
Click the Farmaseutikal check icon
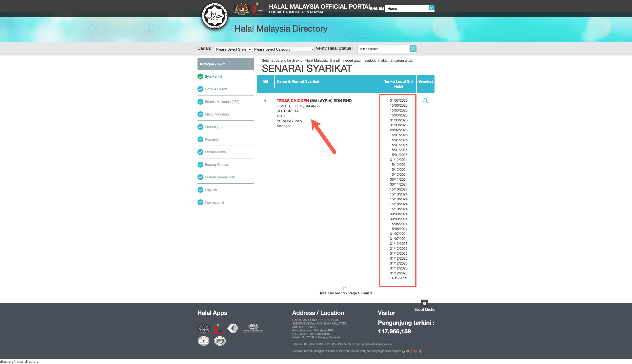point(200,152)
